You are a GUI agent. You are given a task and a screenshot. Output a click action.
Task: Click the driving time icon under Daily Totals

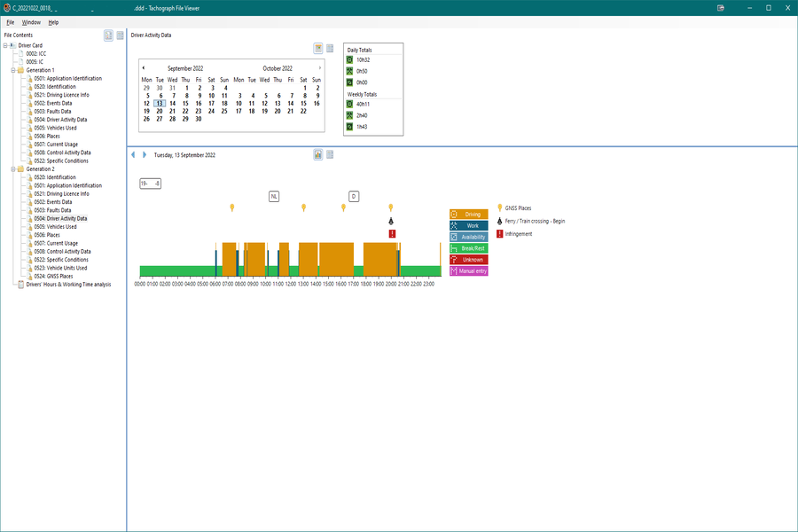(x=348, y=59)
